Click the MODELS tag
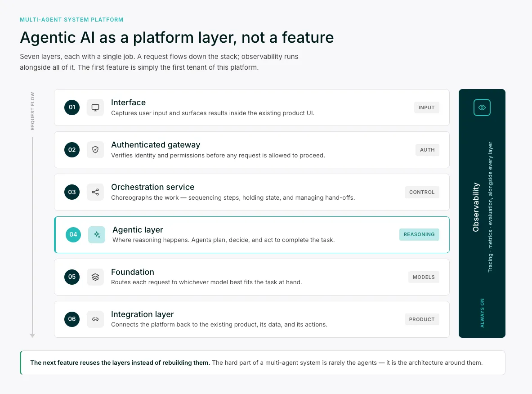This screenshot has height=394, width=532. [x=424, y=277]
